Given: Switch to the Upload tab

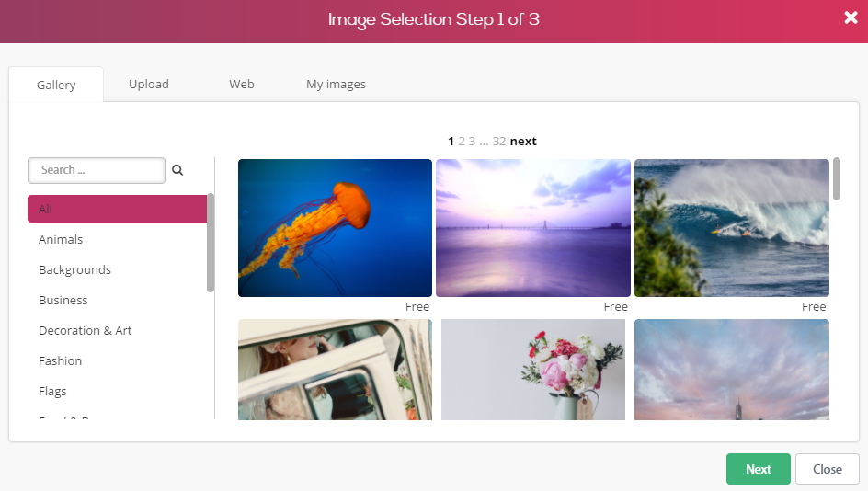Looking at the screenshot, I should (149, 84).
